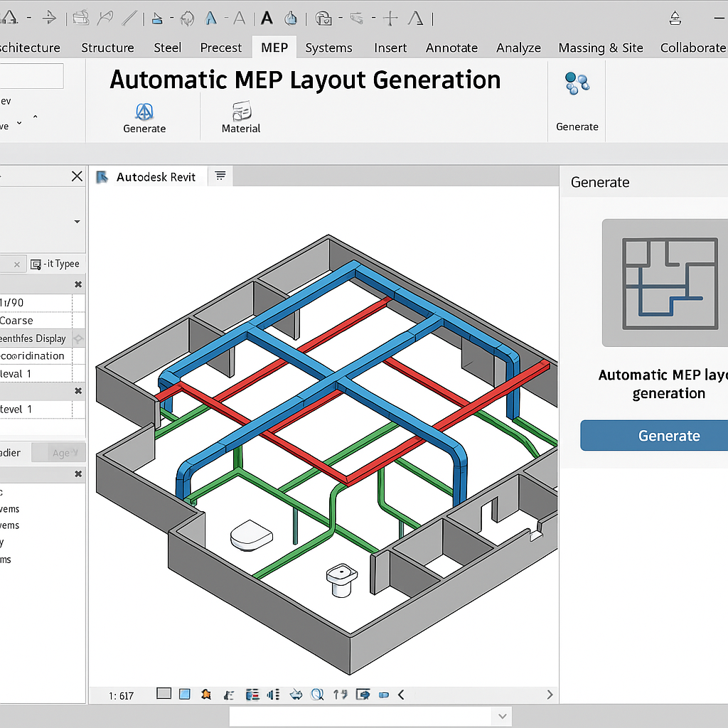
Task: Collapse the first properties section with x marker
Action: click(78, 284)
